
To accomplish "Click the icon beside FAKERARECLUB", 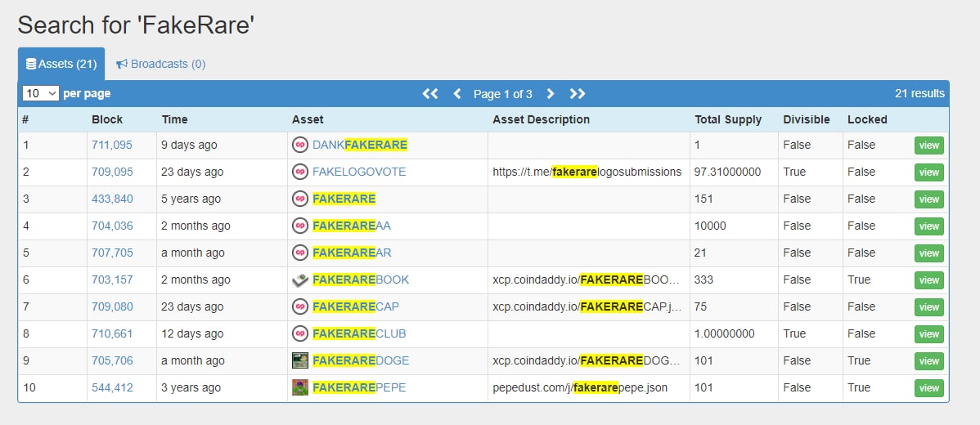I will coord(300,333).
